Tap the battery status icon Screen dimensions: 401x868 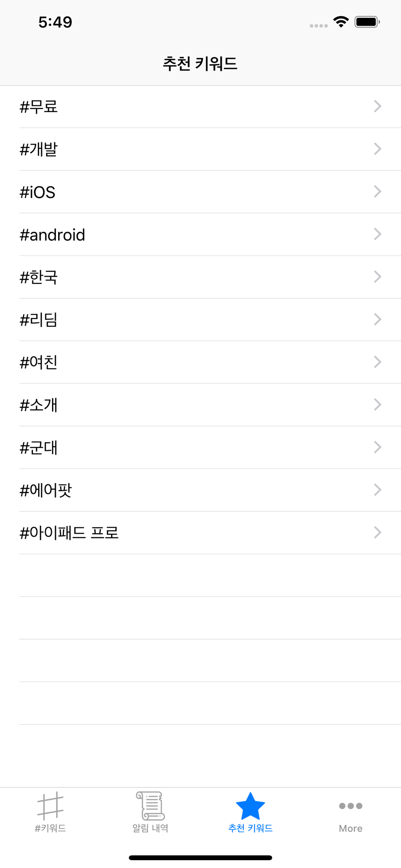367,22
